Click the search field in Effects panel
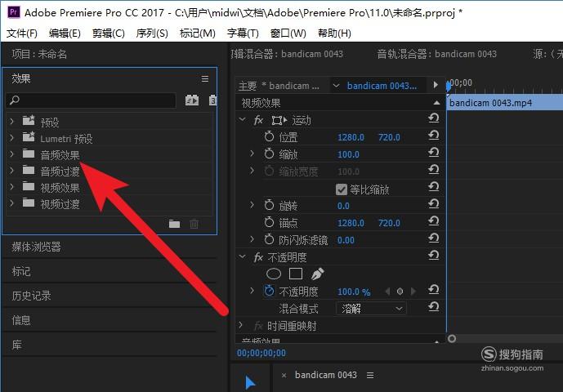The image size is (563, 392). (92, 100)
